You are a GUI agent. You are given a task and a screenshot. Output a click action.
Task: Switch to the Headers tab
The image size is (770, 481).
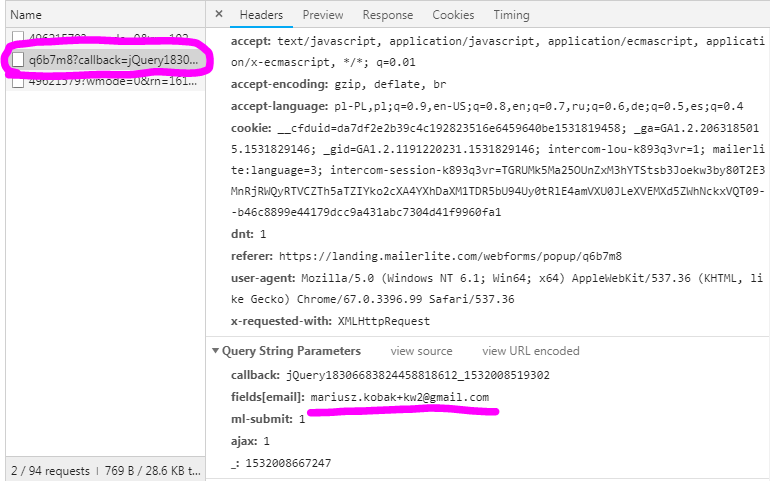pos(261,15)
